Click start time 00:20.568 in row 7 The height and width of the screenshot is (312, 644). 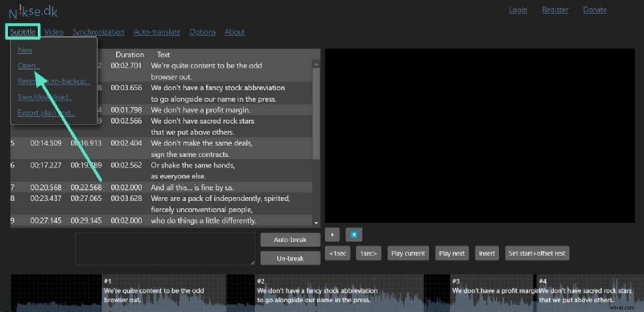[46, 187]
